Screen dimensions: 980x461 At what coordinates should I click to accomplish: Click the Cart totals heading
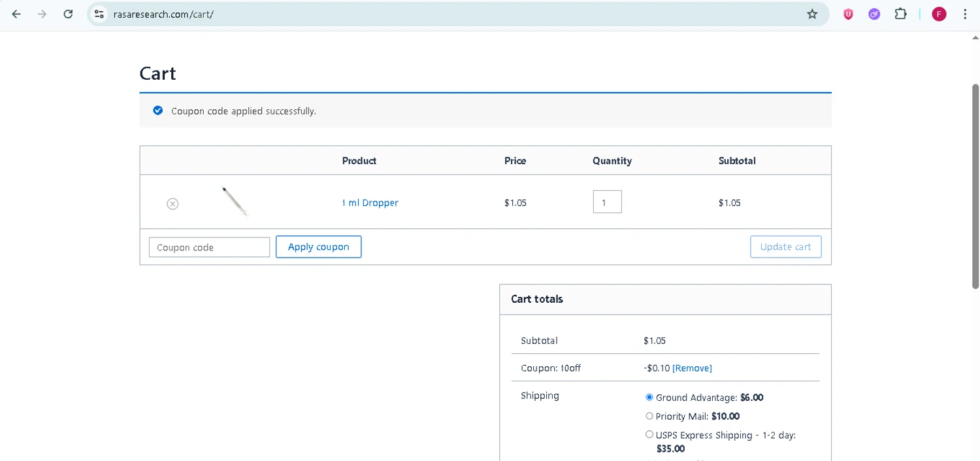click(537, 299)
